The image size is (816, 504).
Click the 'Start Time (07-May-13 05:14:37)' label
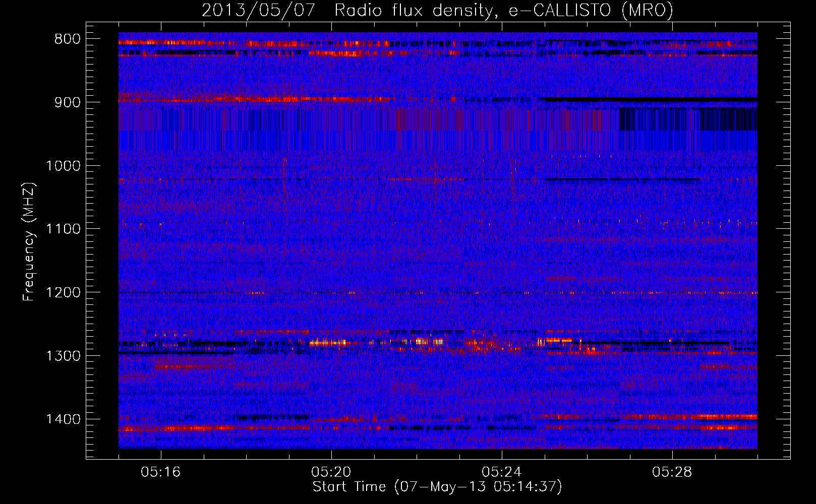(437, 487)
